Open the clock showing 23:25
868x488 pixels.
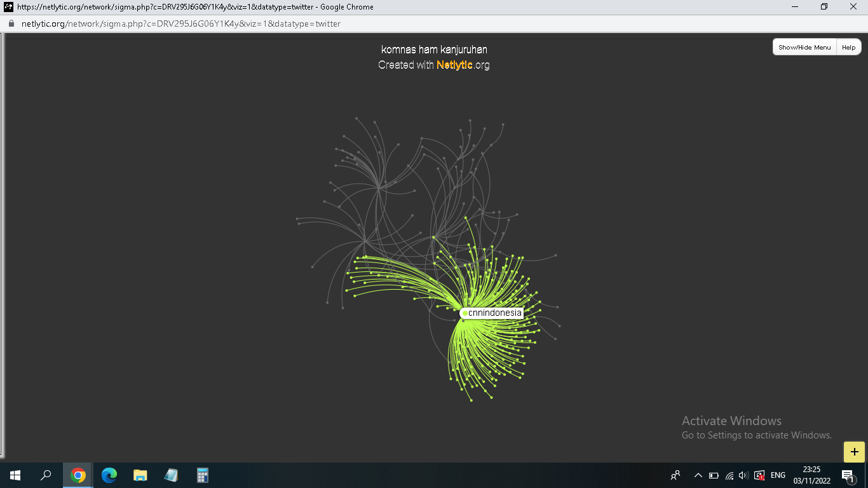(811, 475)
